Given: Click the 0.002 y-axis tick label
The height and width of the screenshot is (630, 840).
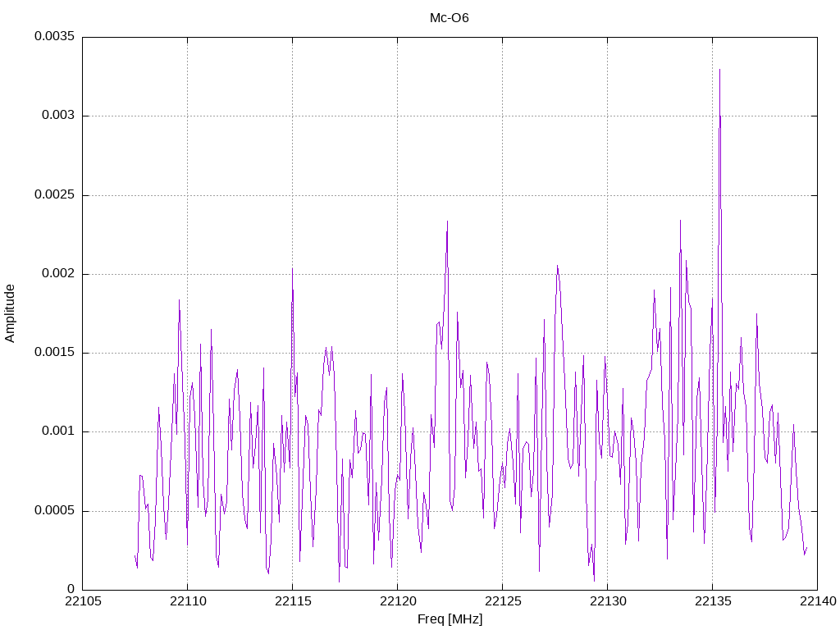Looking at the screenshot, I should 58,274.
